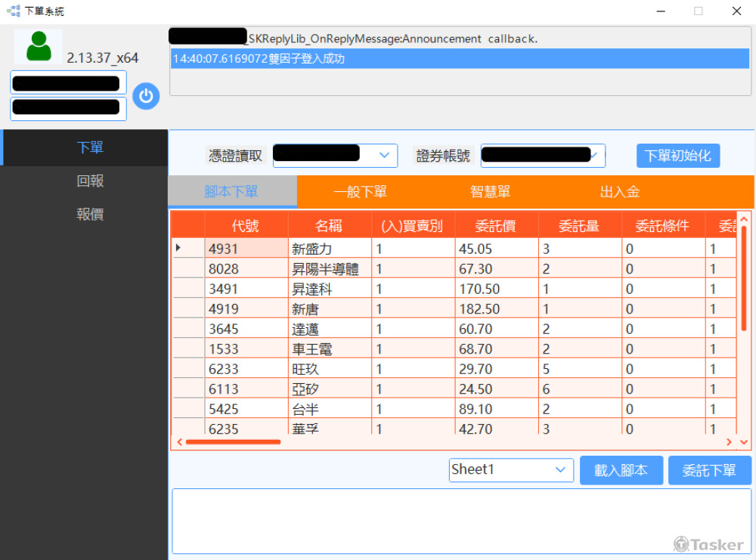Click the grid's horizontal scrollbar thumb
Viewport: 756px width, 560px height.
coord(233,442)
